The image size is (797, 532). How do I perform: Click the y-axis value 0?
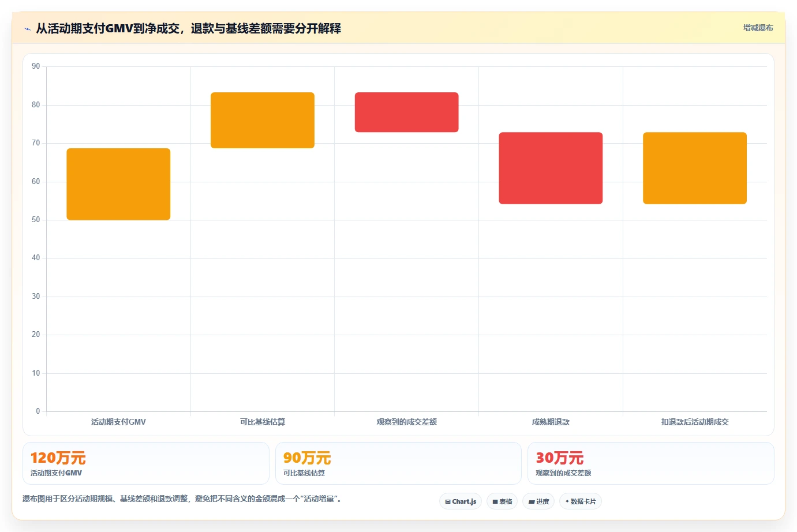coord(38,411)
